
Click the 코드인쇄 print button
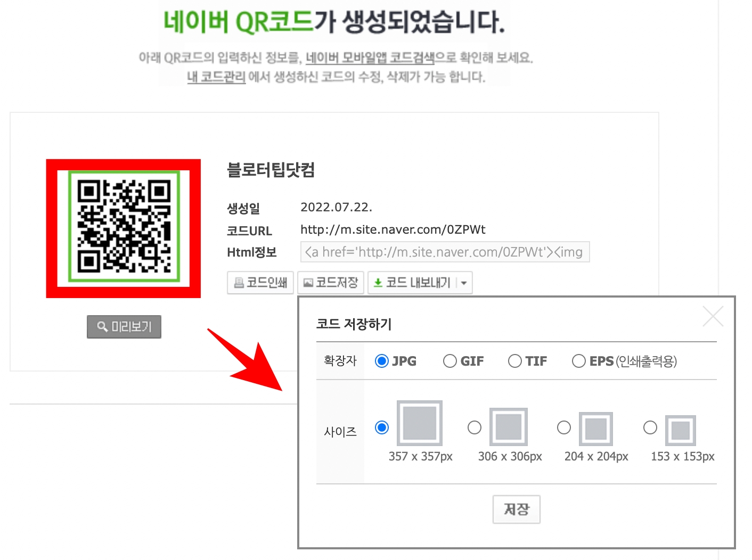260,283
